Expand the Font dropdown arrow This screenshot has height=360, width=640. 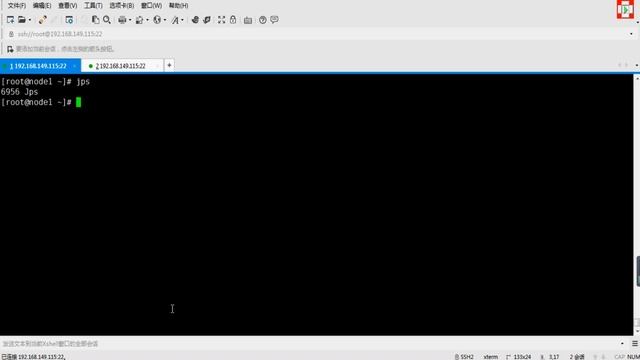pyautogui.click(x=182, y=20)
